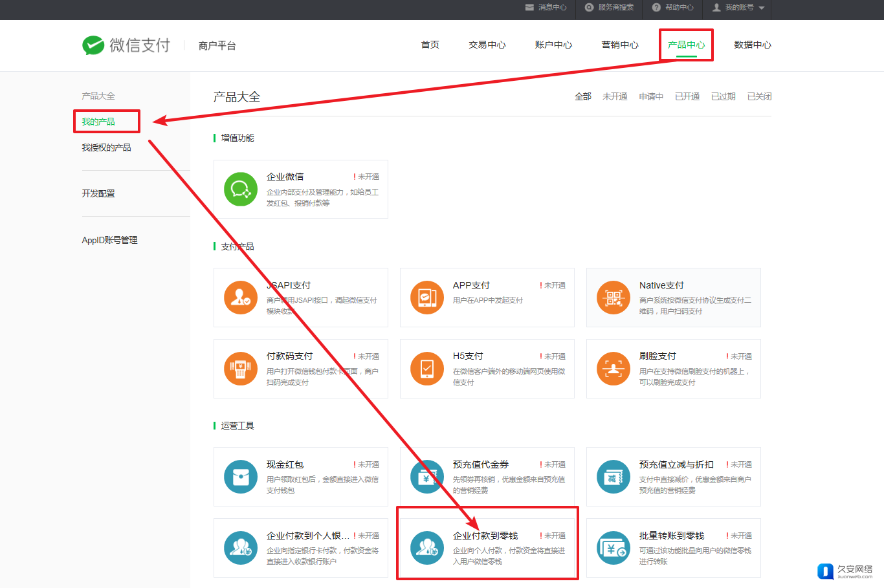The width and height of the screenshot is (884, 588).
Task: Click 未开通 status on 刷脸支付 card
Action: 739,356
